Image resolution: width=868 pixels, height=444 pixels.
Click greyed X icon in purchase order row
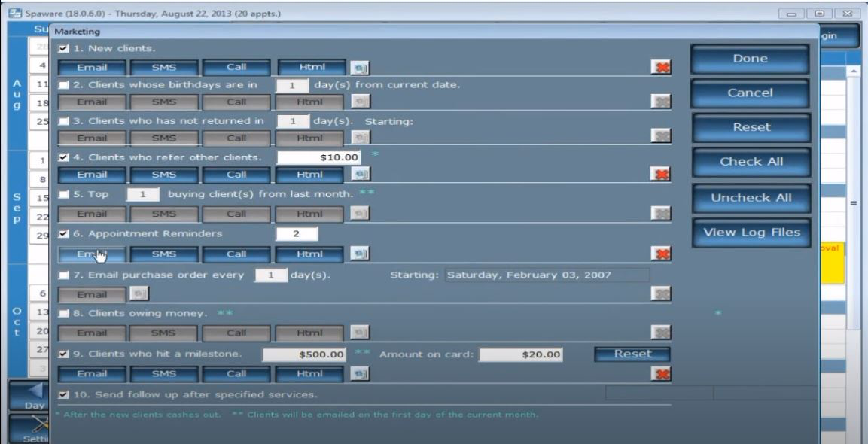click(x=661, y=294)
